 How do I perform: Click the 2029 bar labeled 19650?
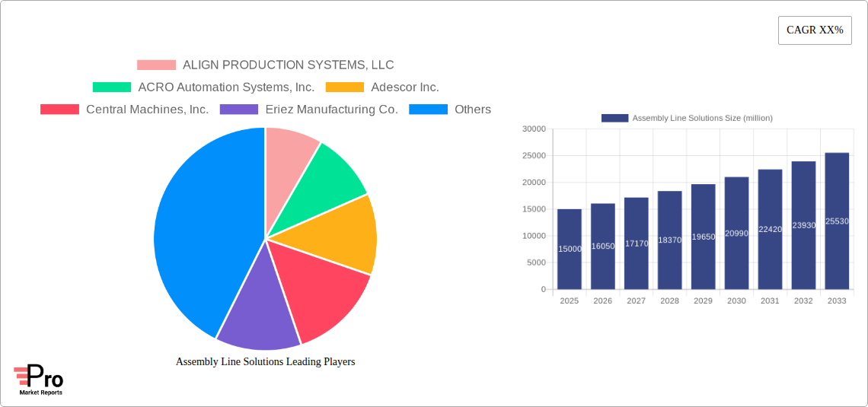pos(703,237)
